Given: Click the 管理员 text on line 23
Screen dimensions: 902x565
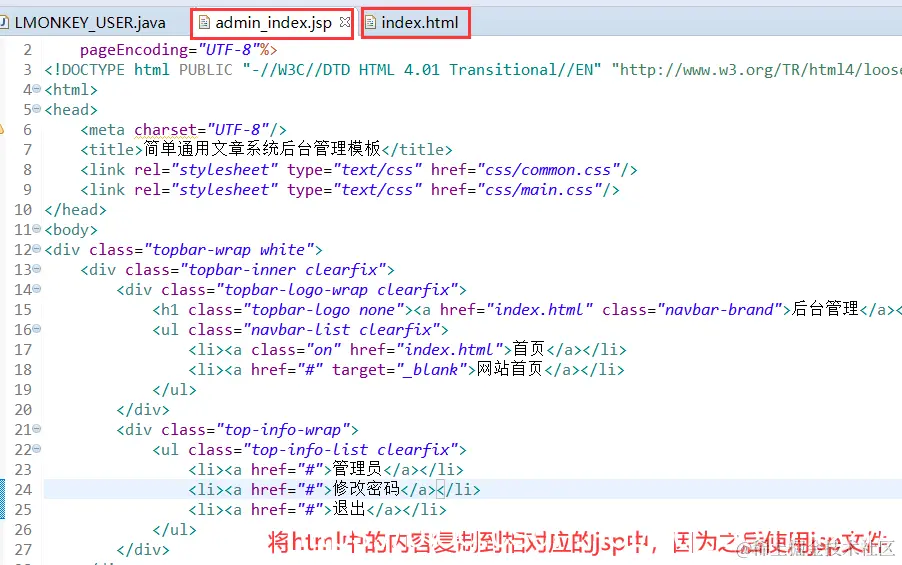Looking at the screenshot, I should tap(357, 469).
